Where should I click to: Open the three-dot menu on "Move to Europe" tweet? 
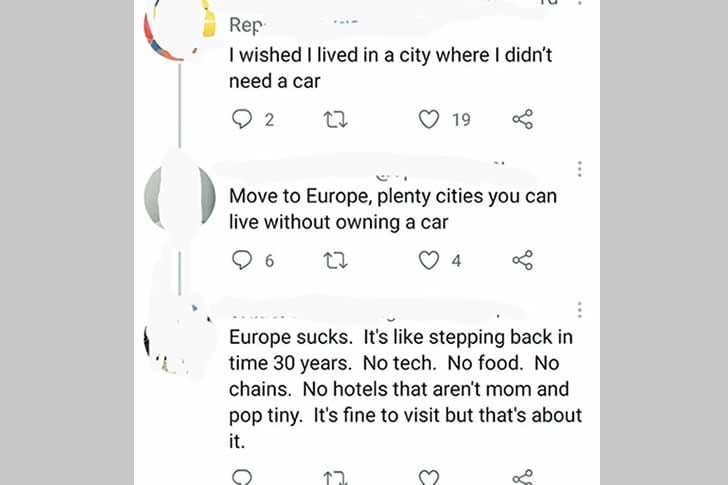[579, 169]
